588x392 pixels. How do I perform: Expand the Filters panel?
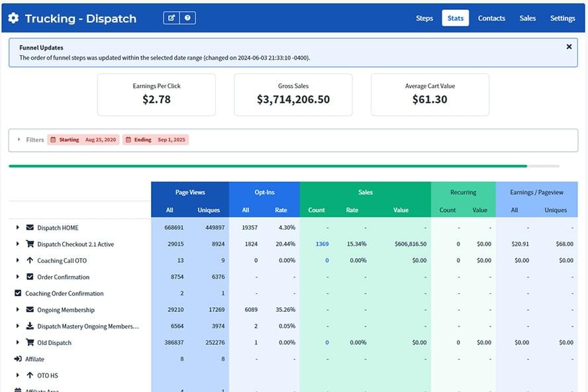pyautogui.click(x=19, y=140)
